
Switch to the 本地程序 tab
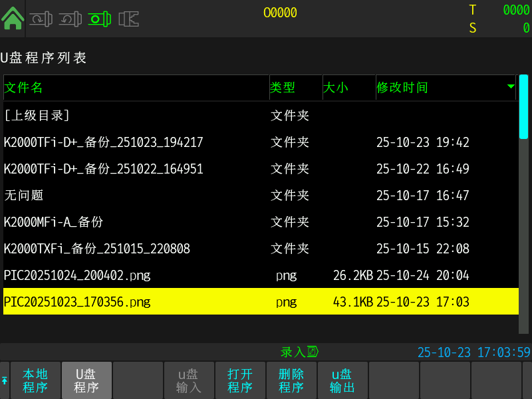35,380
